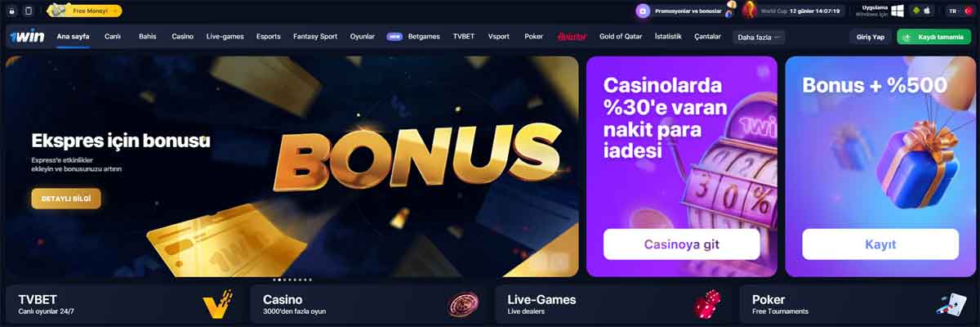This screenshot has width=980, height=327.
Task: Click the mobile phone icon in top bar
Action: click(29, 11)
